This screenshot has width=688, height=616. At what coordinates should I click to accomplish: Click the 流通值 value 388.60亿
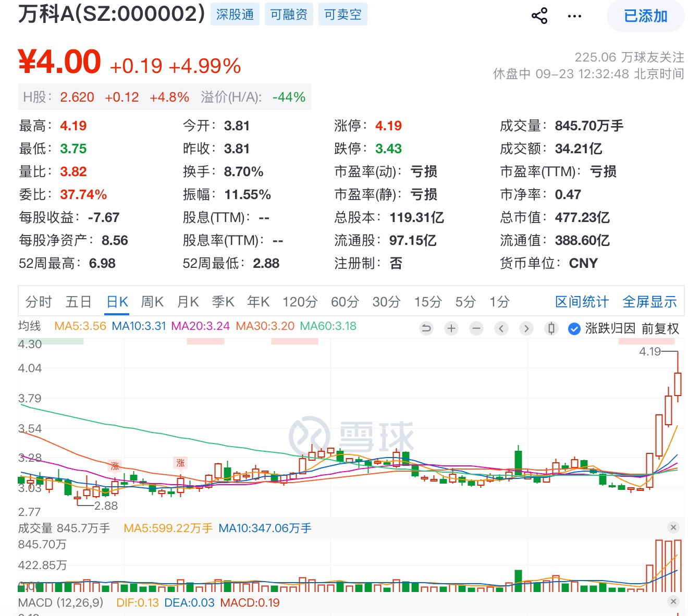click(x=582, y=240)
